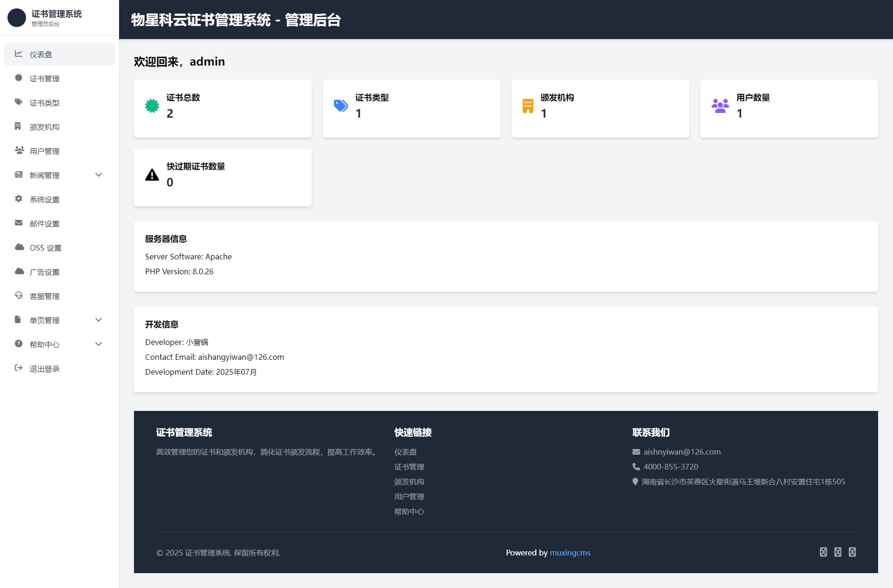Expand the 新闻管理 submenu chevron
This screenshot has width=893, height=588.
tap(99, 175)
